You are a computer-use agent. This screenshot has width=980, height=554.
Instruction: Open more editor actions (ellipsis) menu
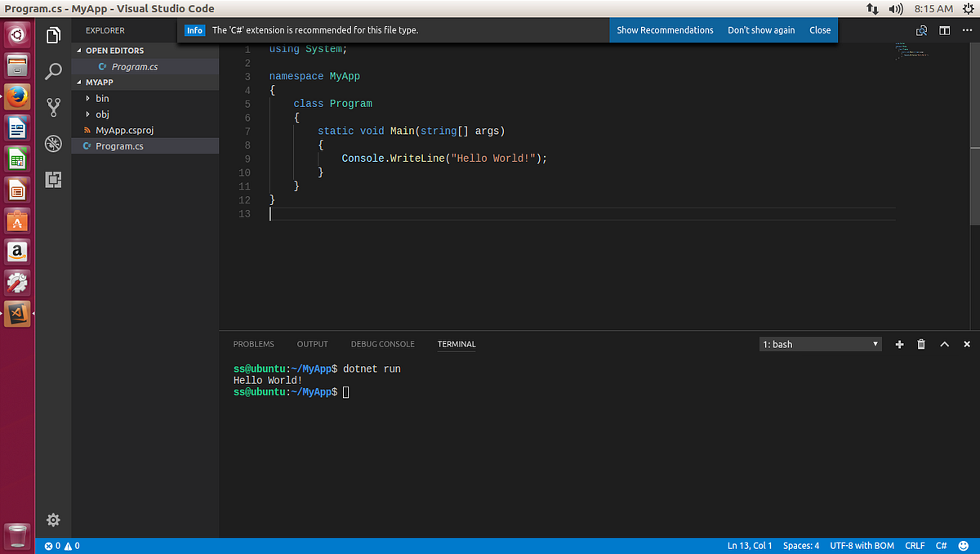tap(968, 29)
